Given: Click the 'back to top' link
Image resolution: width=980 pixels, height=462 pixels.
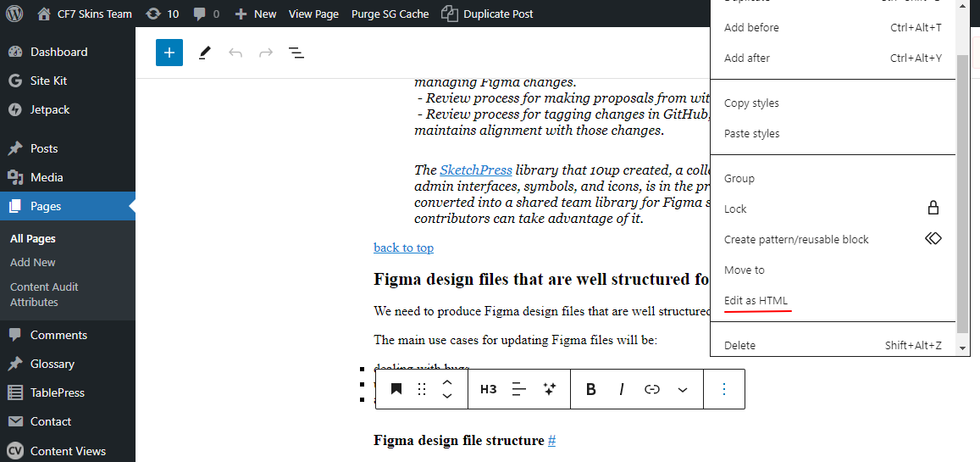Looking at the screenshot, I should (x=403, y=248).
